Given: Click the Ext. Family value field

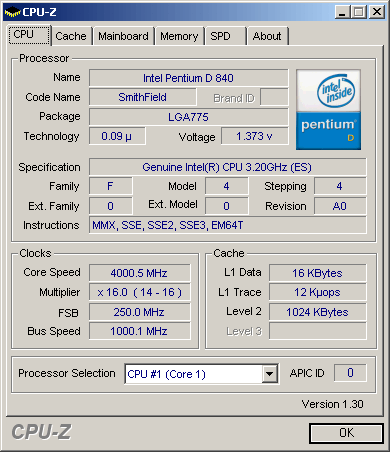Looking at the screenshot, I should 111,206.
